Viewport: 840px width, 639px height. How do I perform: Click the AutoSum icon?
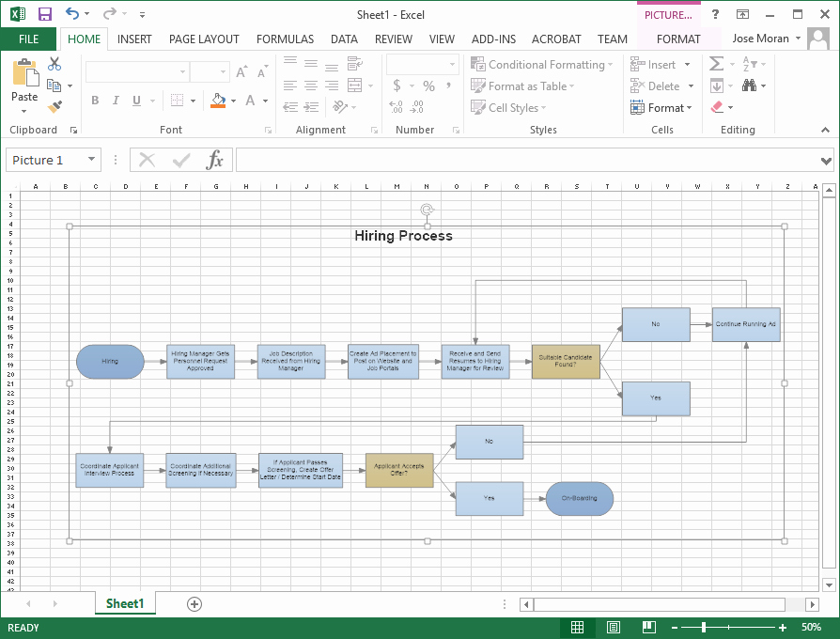(717, 63)
